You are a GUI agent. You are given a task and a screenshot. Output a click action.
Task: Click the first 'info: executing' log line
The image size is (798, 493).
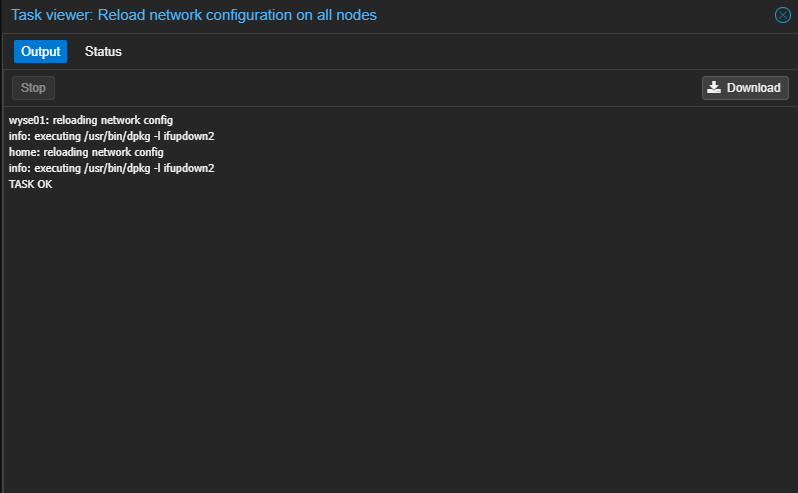[x=111, y=136]
